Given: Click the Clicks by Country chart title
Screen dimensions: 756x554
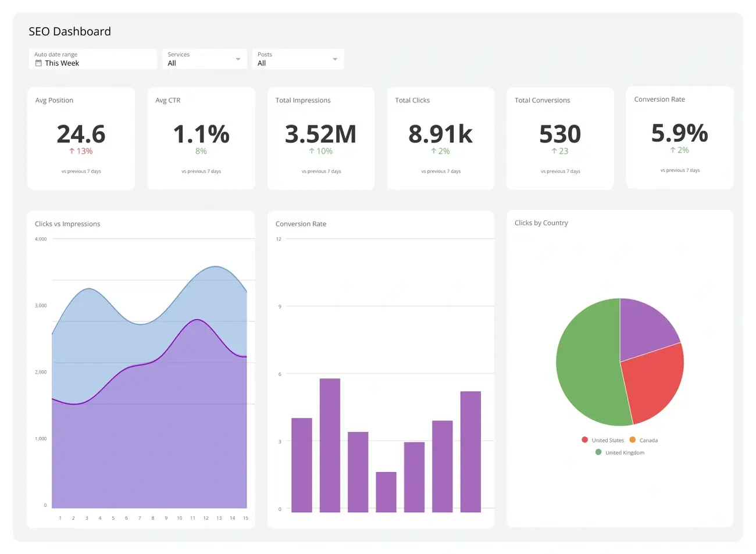Looking at the screenshot, I should tap(541, 223).
